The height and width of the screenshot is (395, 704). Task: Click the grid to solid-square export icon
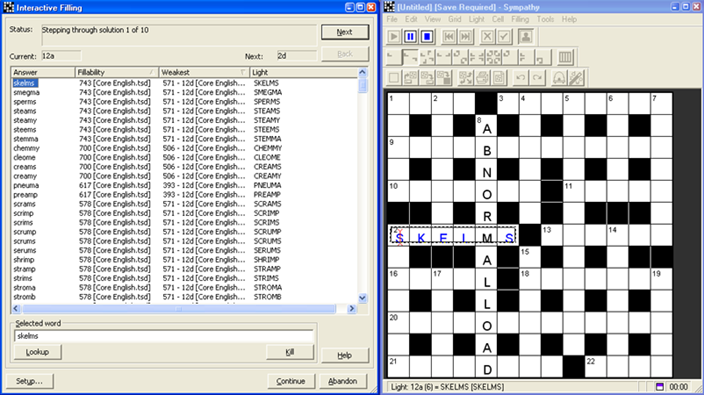click(444, 78)
